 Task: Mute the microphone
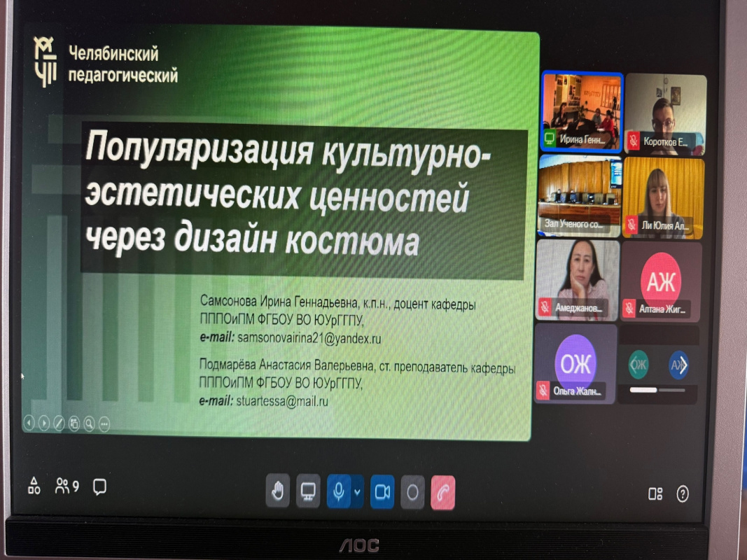tap(338, 492)
